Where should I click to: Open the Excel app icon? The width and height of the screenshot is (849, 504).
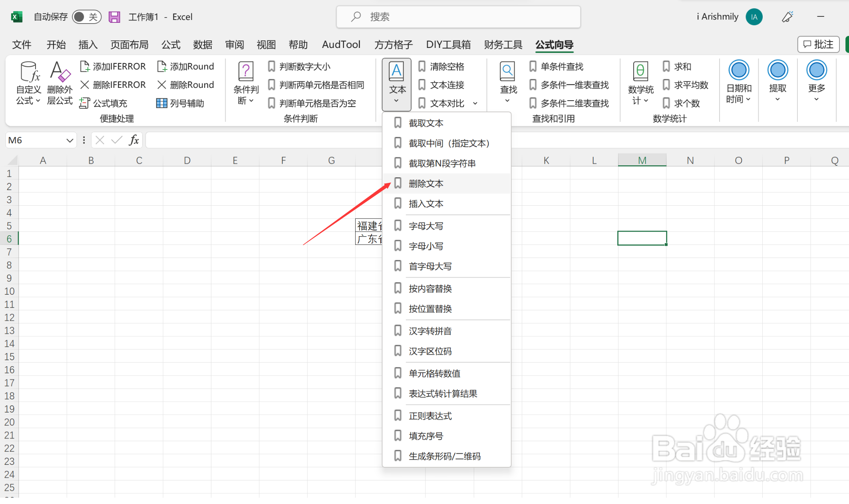(x=16, y=17)
